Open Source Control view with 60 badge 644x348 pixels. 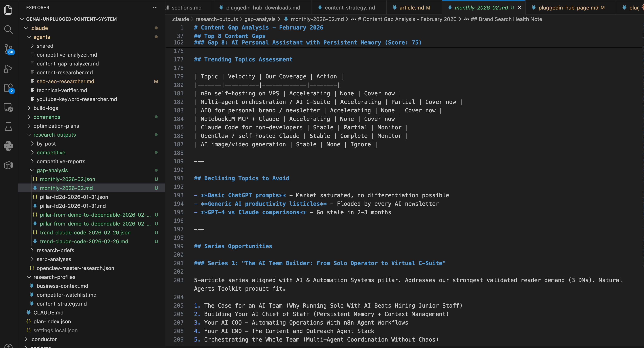(8, 49)
